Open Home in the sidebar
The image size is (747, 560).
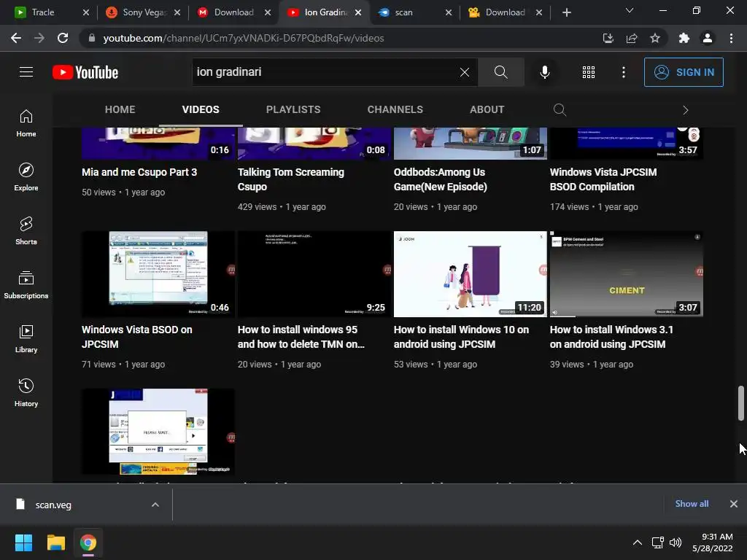coord(26,123)
